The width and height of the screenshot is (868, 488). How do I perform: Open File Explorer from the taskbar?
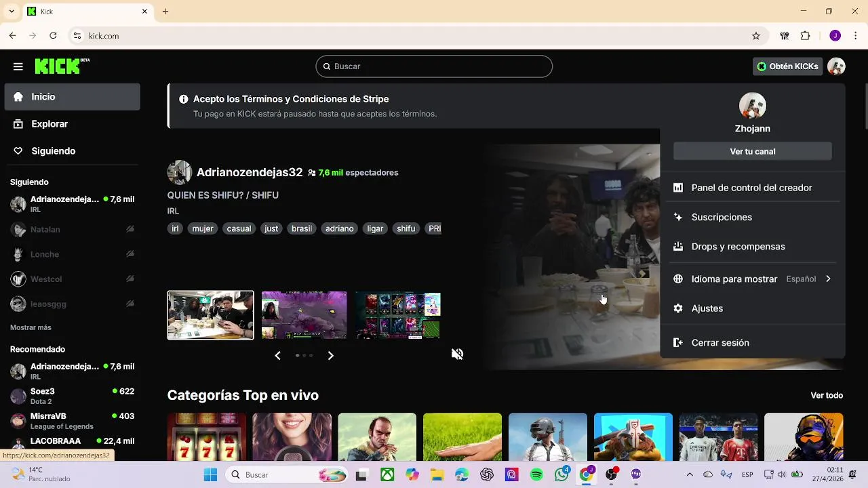(x=437, y=475)
